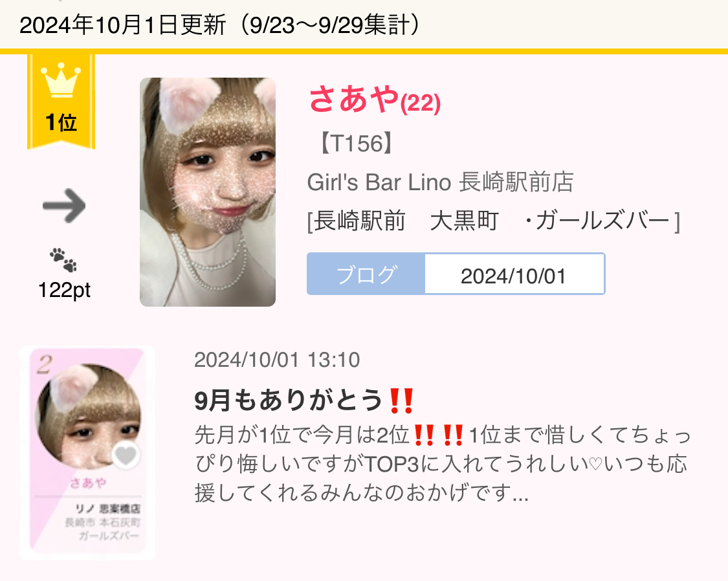Viewport: 728px width, 581px height.
Task: Click the blog date 2024/10/01 field
Action: [x=514, y=274]
